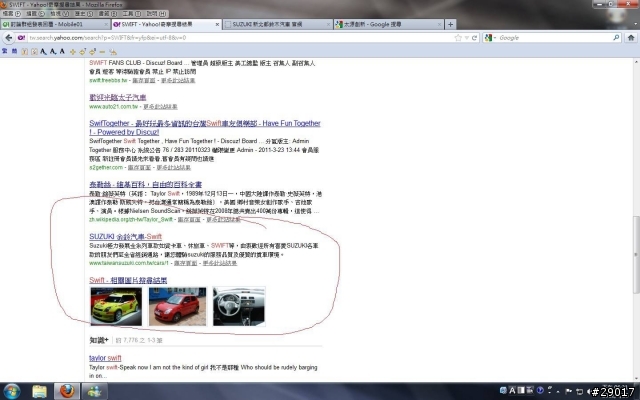Click the yellow square toolbar icon
The height and width of the screenshot is (400, 640).
pos(24,51)
